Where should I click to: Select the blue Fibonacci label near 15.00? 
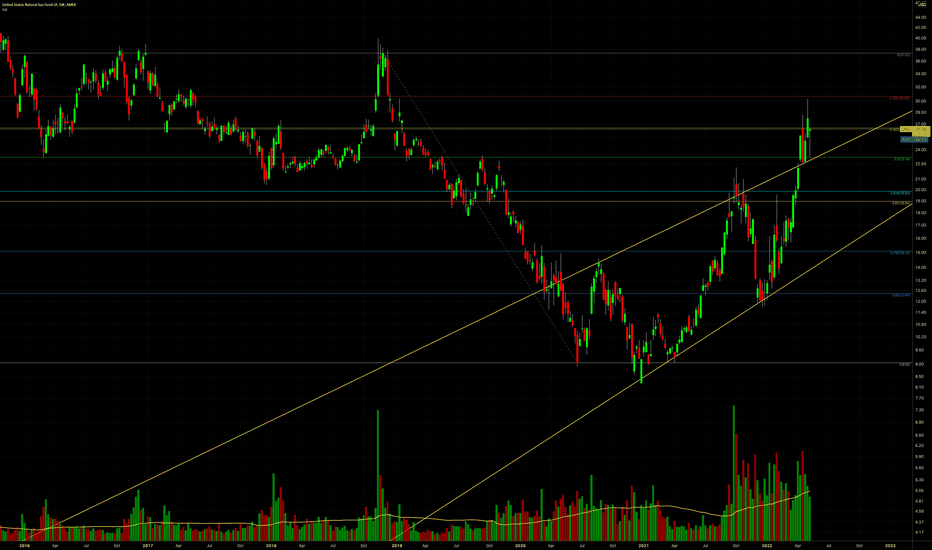pyautogui.click(x=900, y=253)
